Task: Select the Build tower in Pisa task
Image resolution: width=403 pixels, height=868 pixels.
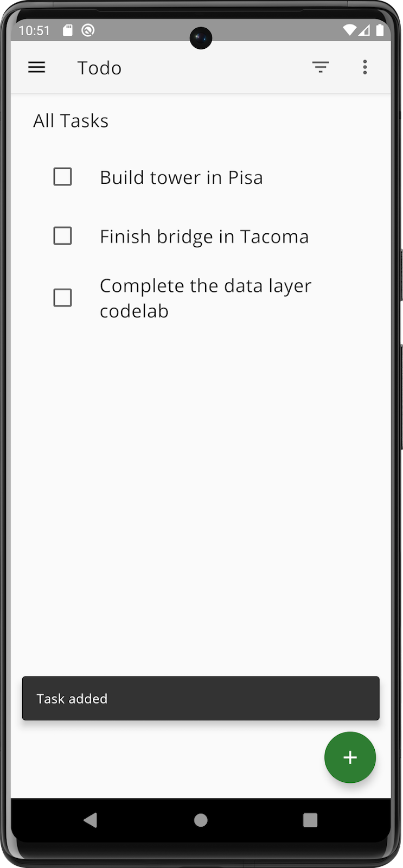Action: pos(181,176)
